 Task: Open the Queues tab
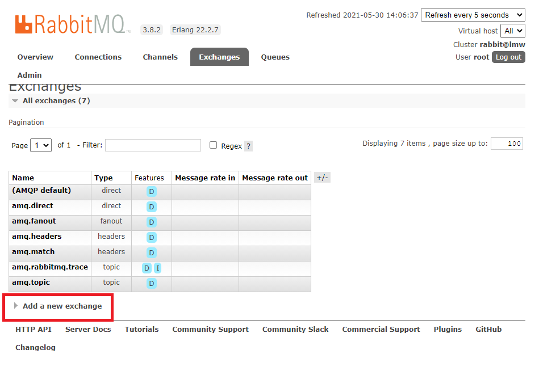pyautogui.click(x=275, y=57)
